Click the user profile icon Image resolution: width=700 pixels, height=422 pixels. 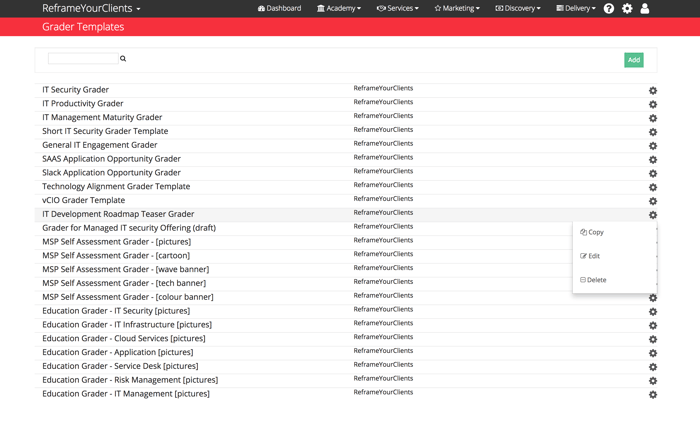coord(645,8)
